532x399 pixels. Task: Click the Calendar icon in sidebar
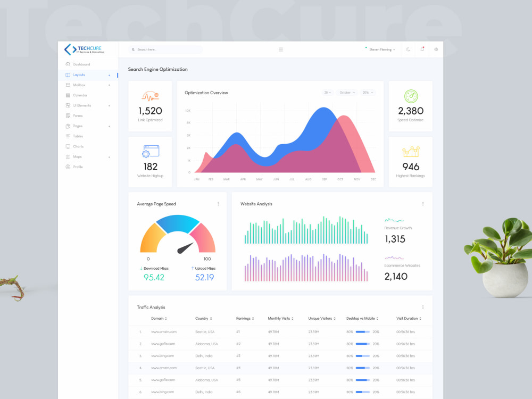pos(68,95)
